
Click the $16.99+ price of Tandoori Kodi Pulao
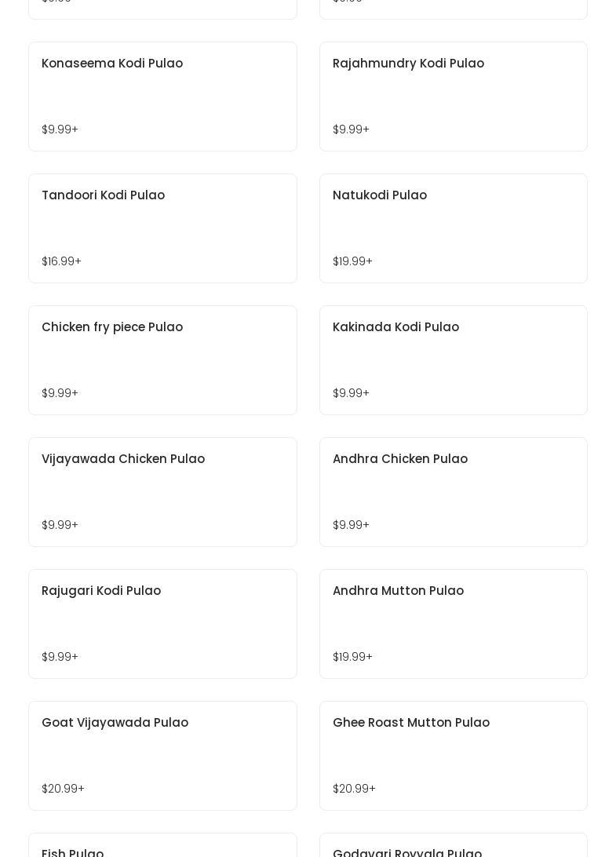point(61,261)
